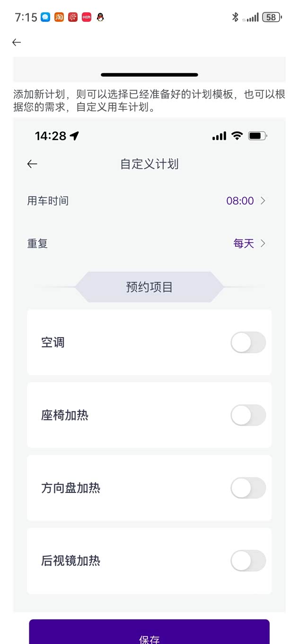This screenshot has height=644, width=298.
Task: Select the 每天 repeat value
Action: tap(244, 243)
